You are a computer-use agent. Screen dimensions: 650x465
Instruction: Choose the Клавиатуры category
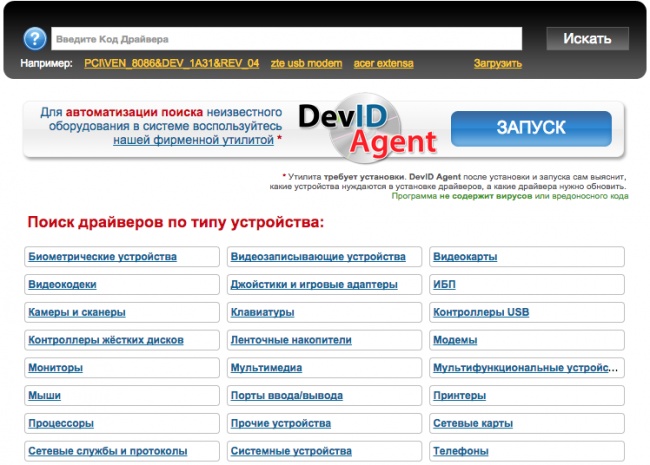click(263, 313)
